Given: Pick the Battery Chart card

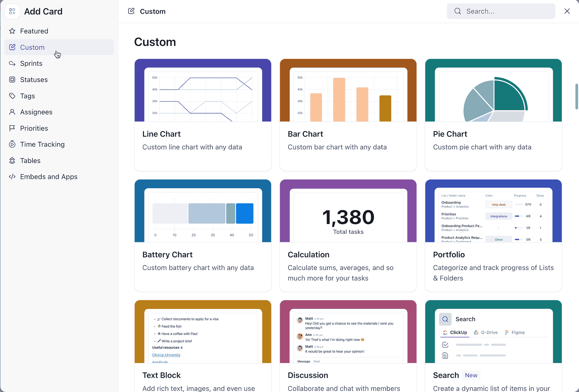Looking at the screenshot, I should (x=202, y=235).
